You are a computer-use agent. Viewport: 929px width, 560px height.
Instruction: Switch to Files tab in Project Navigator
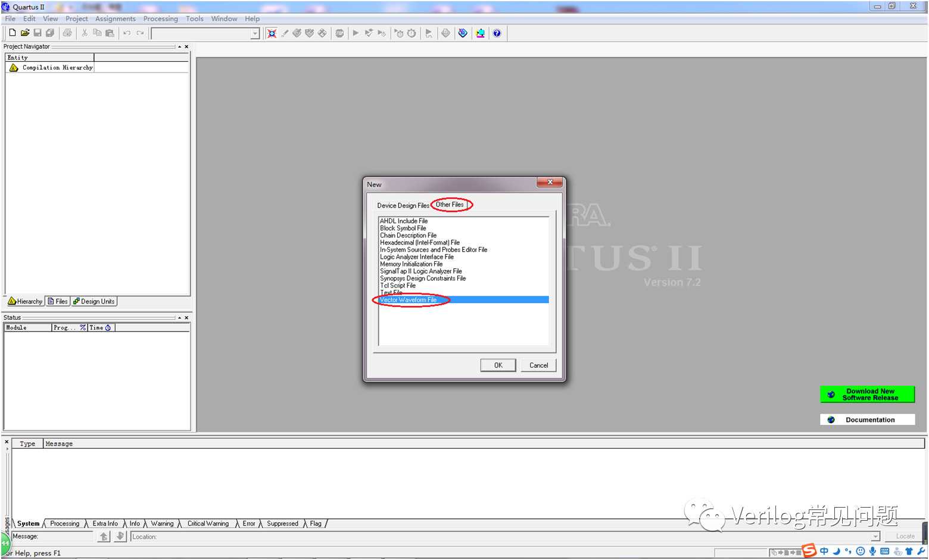(58, 301)
